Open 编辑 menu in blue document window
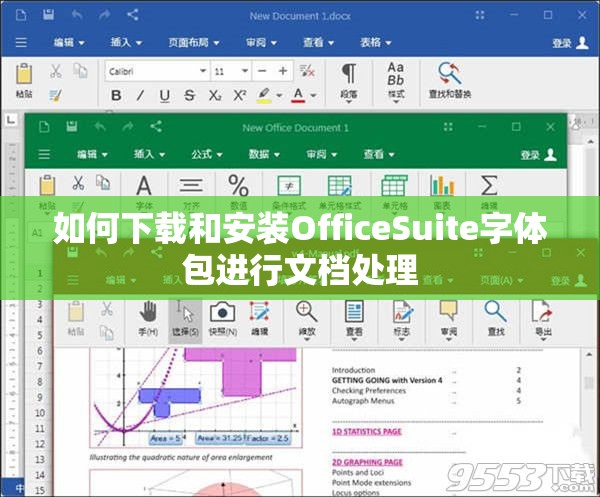600x497 pixels. click(x=69, y=42)
